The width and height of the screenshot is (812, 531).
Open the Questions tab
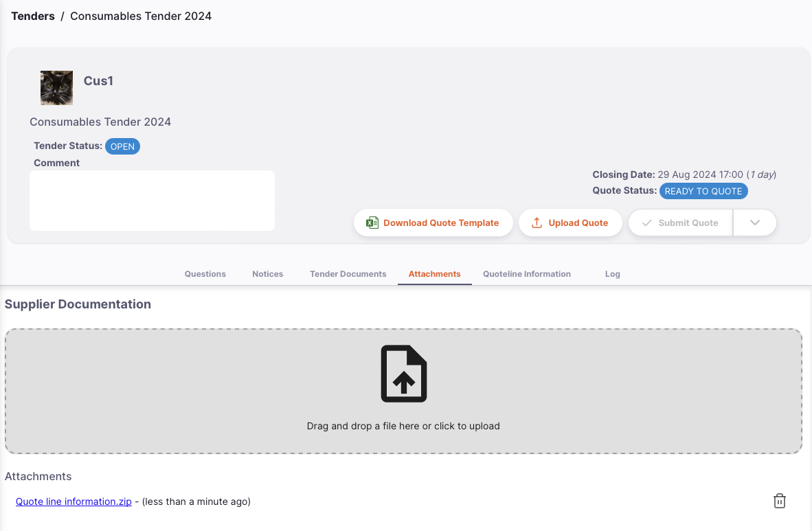click(x=205, y=274)
